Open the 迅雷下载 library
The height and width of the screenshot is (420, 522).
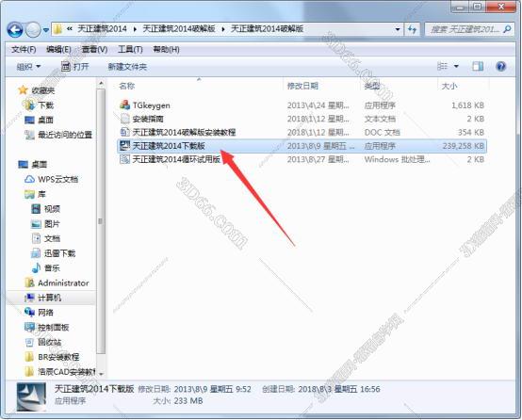pos(54,253)
